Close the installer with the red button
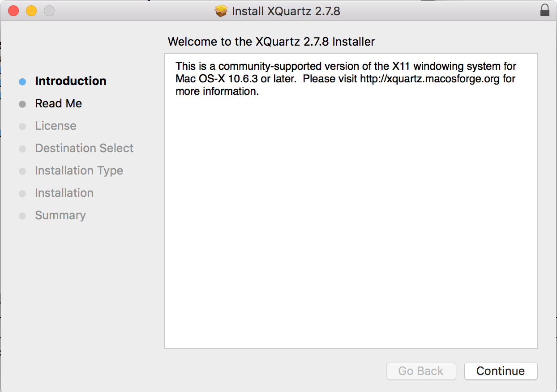Screen dimensions: 557x392 click(13, 11)
